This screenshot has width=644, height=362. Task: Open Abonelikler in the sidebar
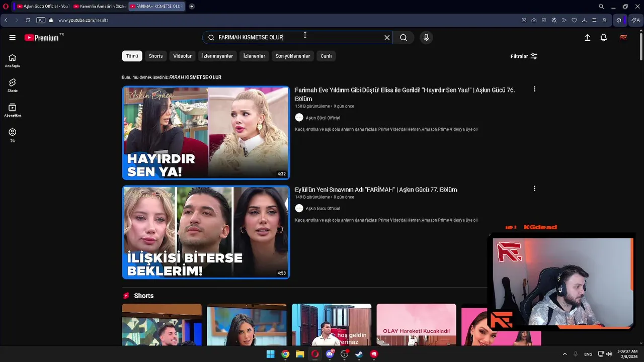[12, 110]
